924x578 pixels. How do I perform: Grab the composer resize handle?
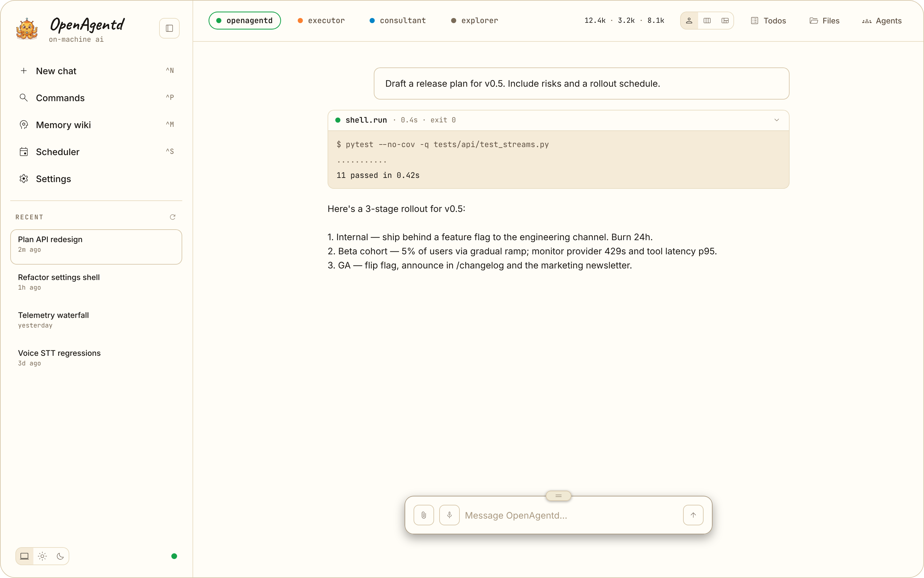coord(559,496)
